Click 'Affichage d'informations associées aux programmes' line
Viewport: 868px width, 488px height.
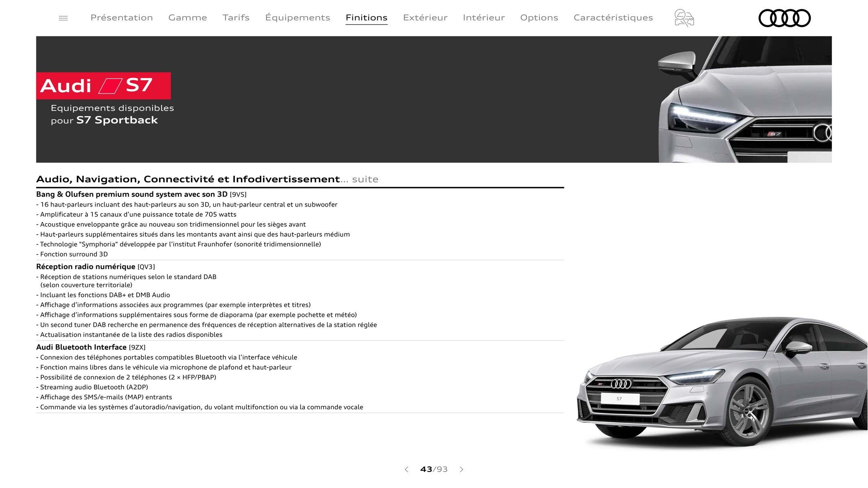coord(173,305)
